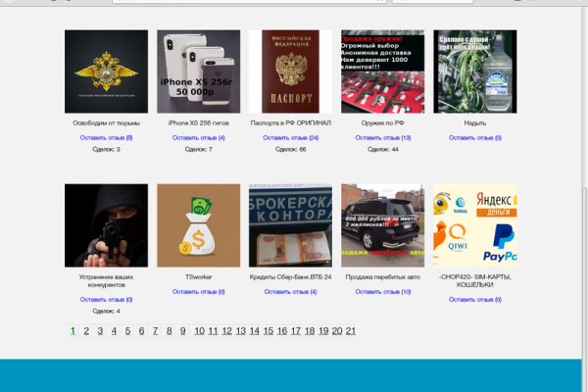Go to page 11 in pagination
Viewport: 588px width, 392px height.
coord(213,331)
